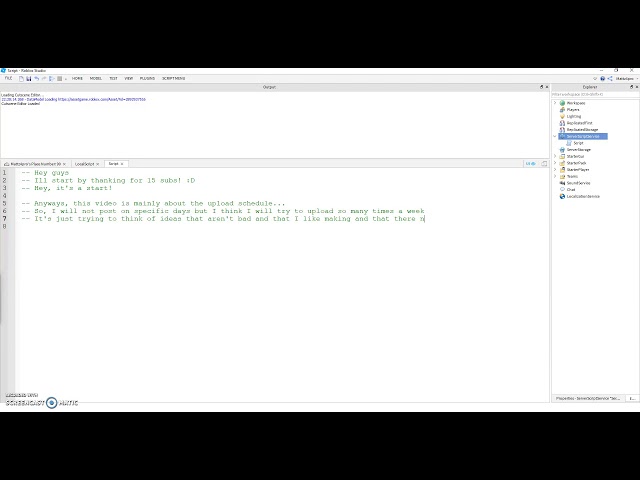Select the Script item under ServerScriptService
This screenshot has height=480, width=640.
click(x=578, y=143)
